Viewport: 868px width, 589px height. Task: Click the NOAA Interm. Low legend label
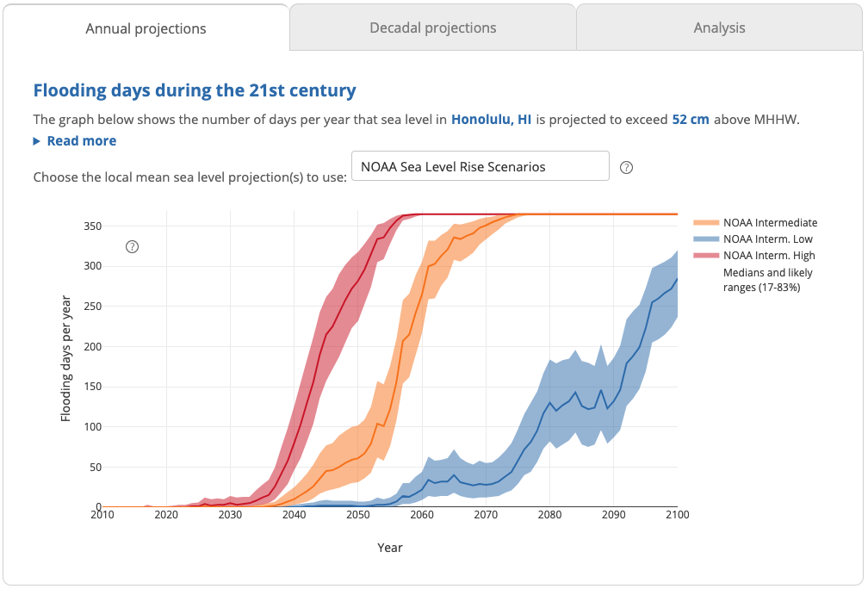coord(768,239)
